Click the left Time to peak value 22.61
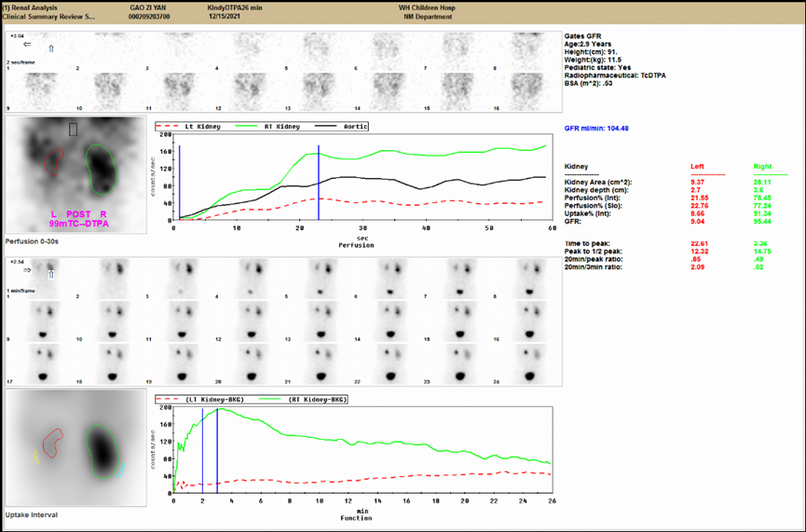This screenshot has height=532, width=806. (x=700, y=244)
